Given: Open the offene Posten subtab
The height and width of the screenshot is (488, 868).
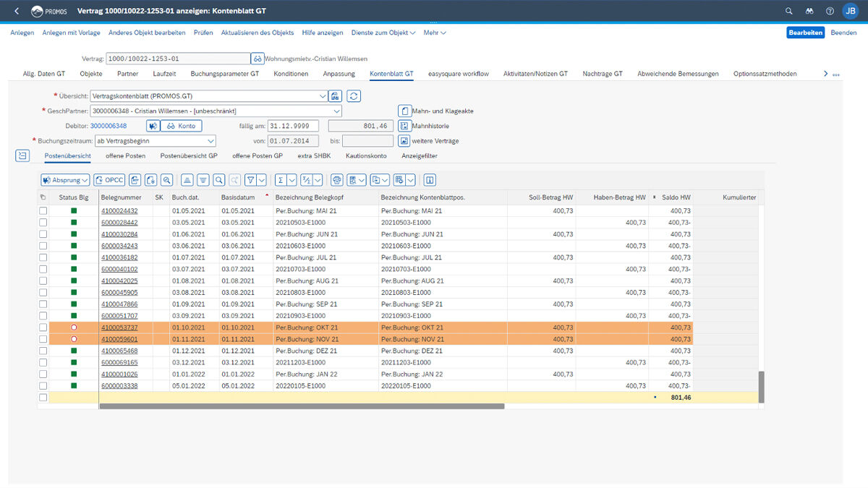Looking at the screenshot, I should pos(125,155).
